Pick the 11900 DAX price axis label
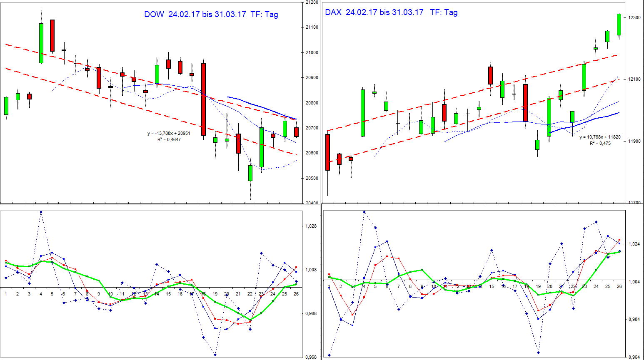Viewport: 644px width, 360px height. pyautogui.click(x=634, y=142)
